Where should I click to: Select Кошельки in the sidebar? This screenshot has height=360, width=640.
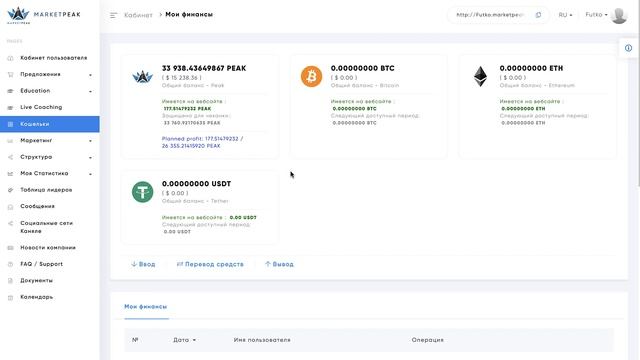50,124
